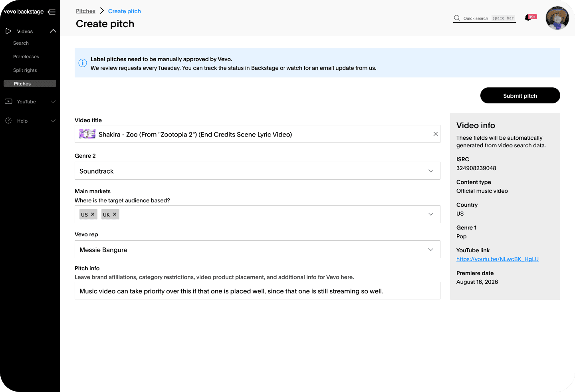Image resolution: width=575 pixels, height=392 pixels.
Task: Collapse the sidebar menu icon
Action: coord(52,12)
